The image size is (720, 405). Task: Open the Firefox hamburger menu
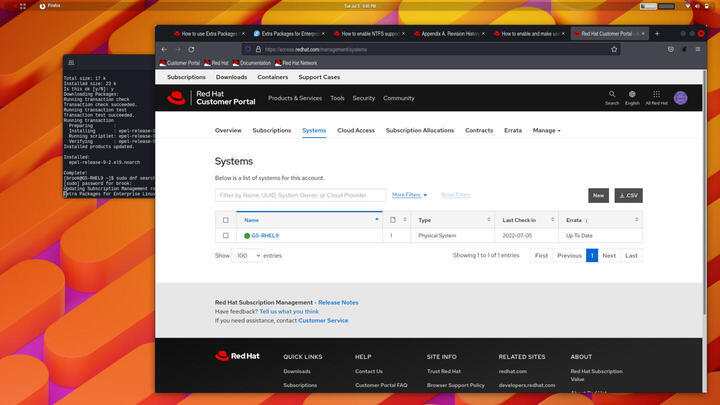point(698,49)
